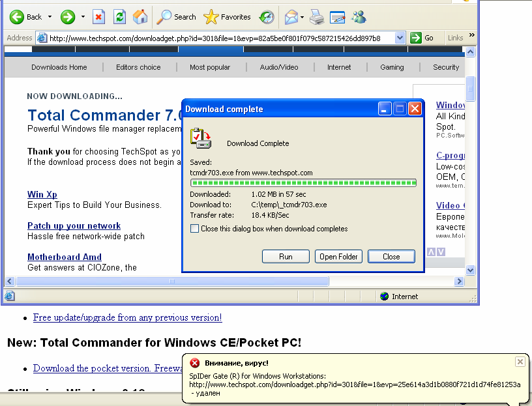Image resolution: width=532 pixels, height=406 pixels.
Task: Click the Internet zone globe icon
Action: 384,296
